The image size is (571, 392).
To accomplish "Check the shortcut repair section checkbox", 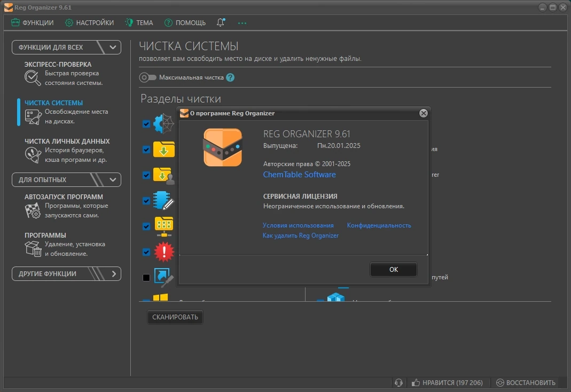I will pyautogui.click(x=146, y=278).
